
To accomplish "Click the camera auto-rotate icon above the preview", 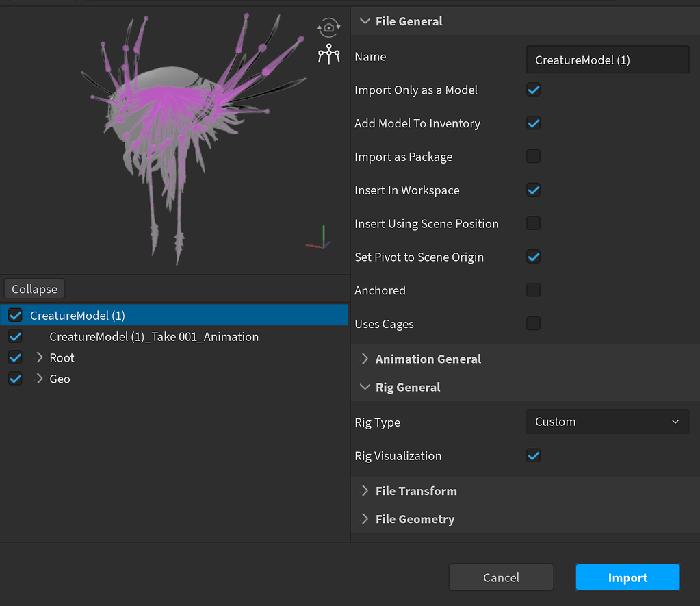I will pos(328,27).
